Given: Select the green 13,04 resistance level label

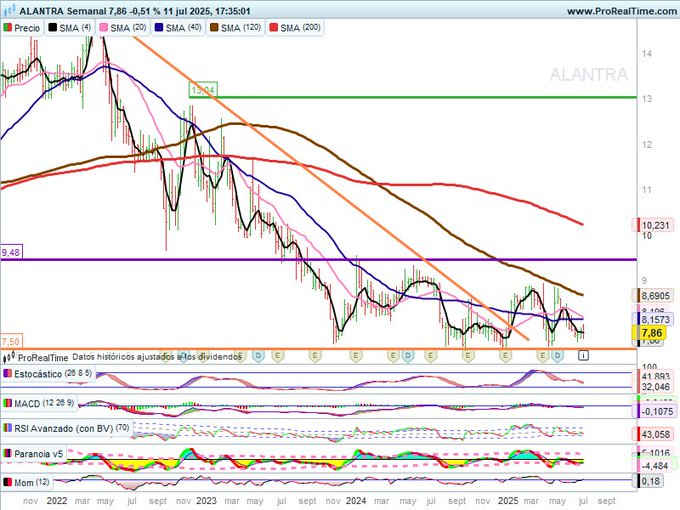Looking at the screenshot, I should (203, 90).
